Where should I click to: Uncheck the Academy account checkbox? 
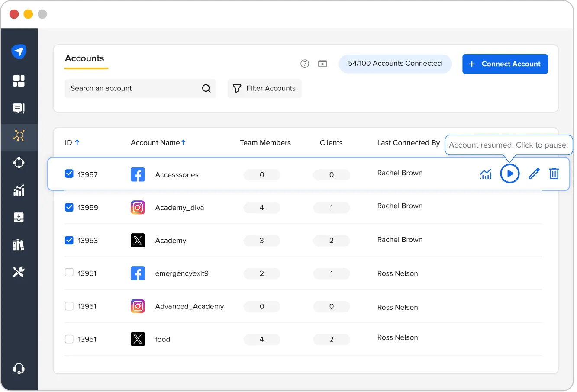pos(69,240)
